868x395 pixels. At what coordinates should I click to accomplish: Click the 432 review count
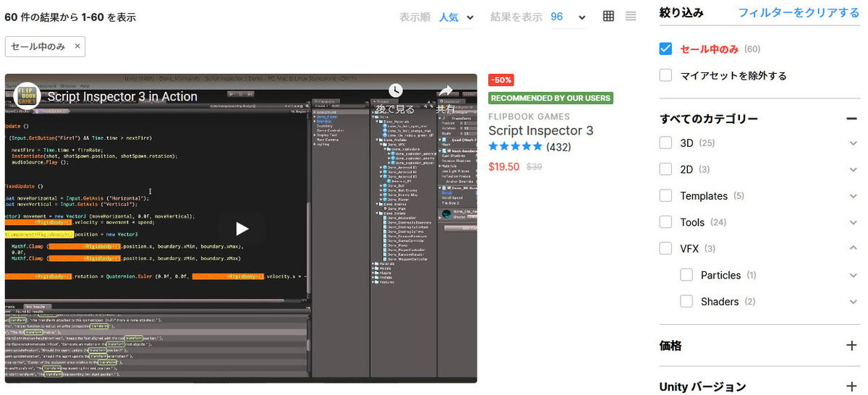pyautogui.click(x=560, y=147)
